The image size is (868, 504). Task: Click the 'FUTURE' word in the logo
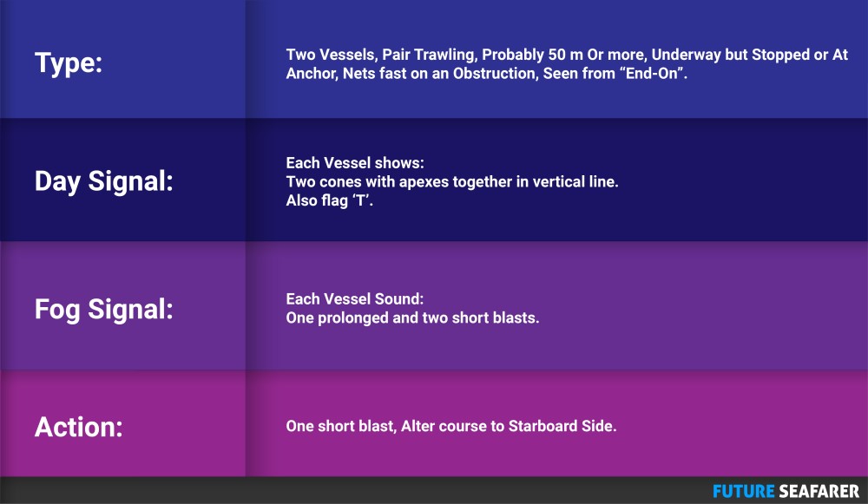[744, 491]
